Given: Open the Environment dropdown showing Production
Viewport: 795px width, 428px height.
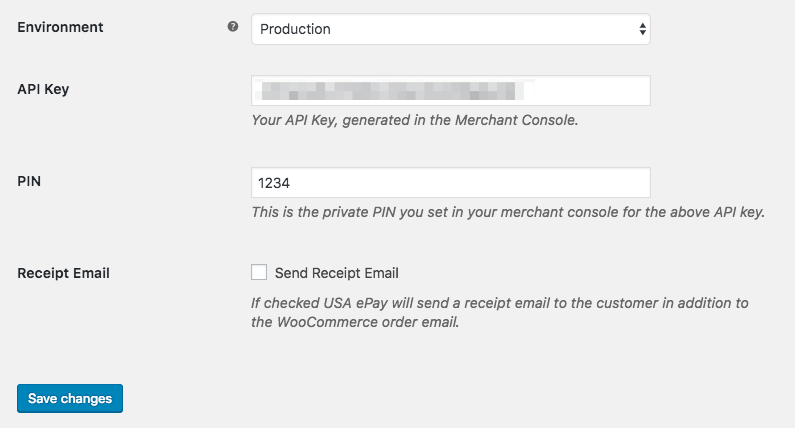Looking at the screenshot, I should click(x=451, y=29).
